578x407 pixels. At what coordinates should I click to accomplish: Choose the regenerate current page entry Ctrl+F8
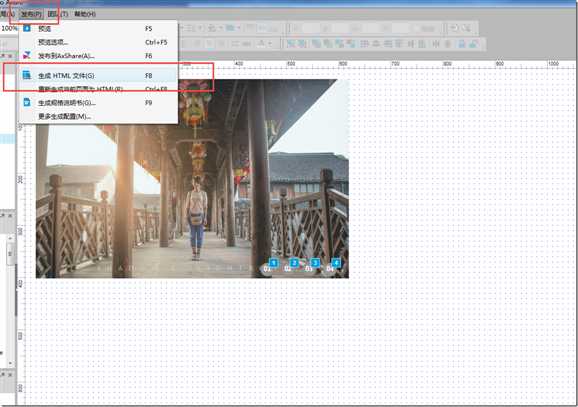point(98,89)
